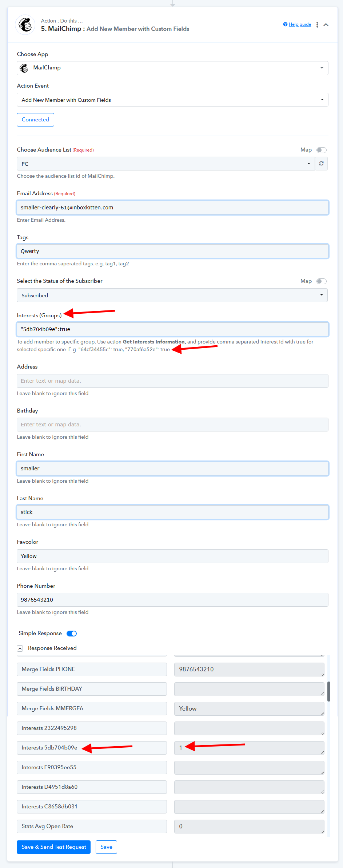Click the value box showing 1

249,748
